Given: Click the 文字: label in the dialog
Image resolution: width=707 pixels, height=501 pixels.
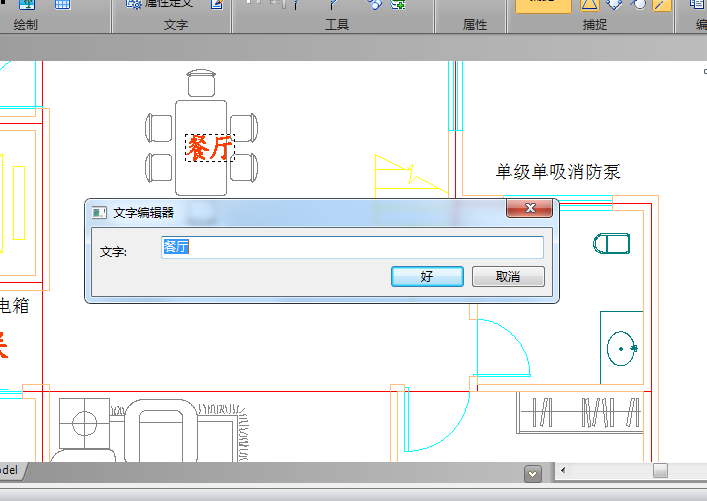Looking at the screenshot, I should click(113, 252).
